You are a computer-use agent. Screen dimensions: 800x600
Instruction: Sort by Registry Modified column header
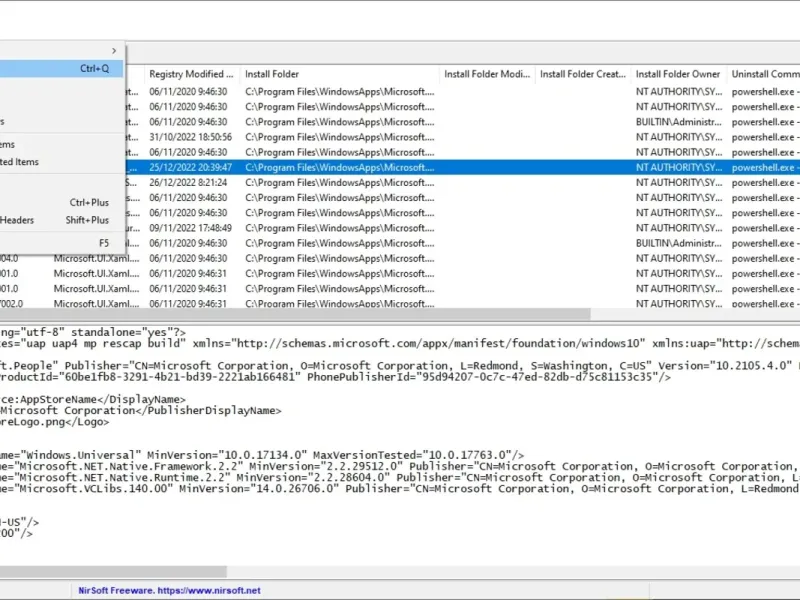192,74
